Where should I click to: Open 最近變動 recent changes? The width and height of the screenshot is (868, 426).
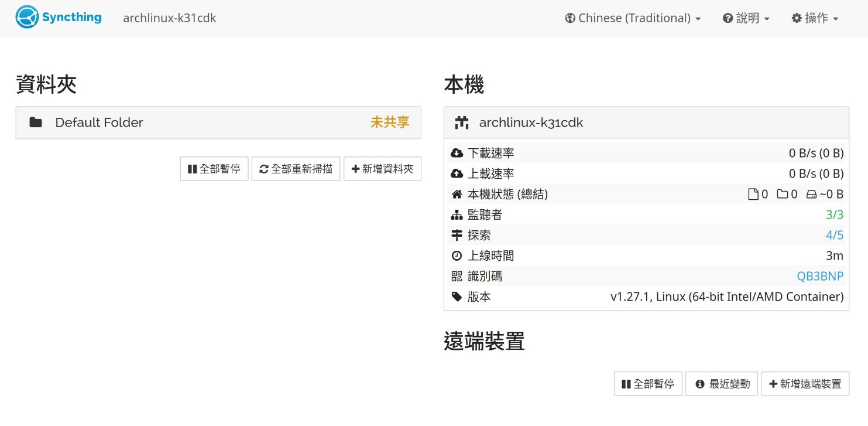[722, 384]
